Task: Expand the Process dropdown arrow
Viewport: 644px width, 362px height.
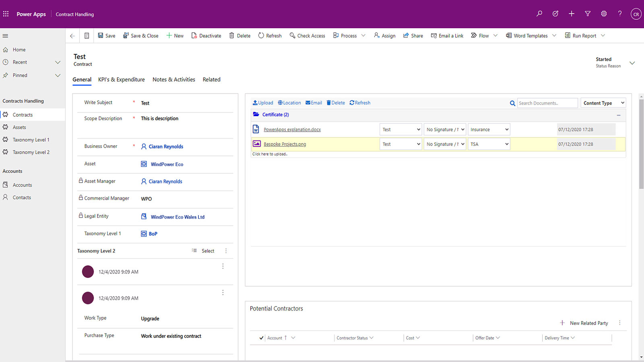Action: pos(363,35)
